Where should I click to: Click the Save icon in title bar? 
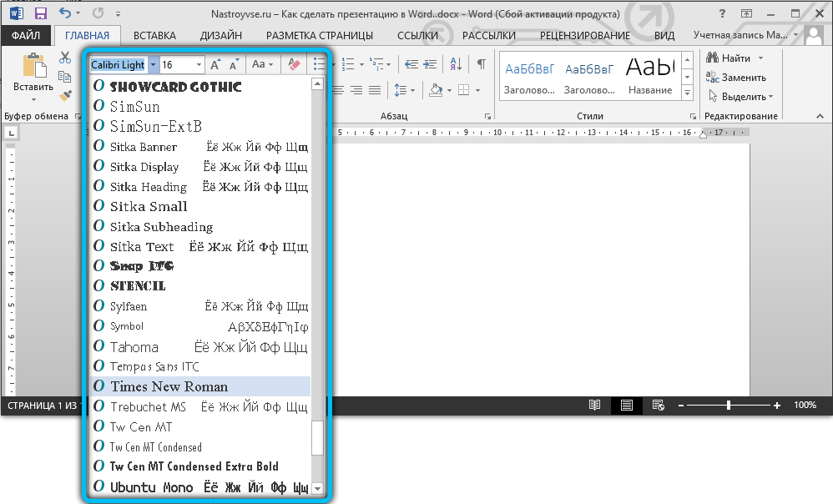tap(41, 13)
